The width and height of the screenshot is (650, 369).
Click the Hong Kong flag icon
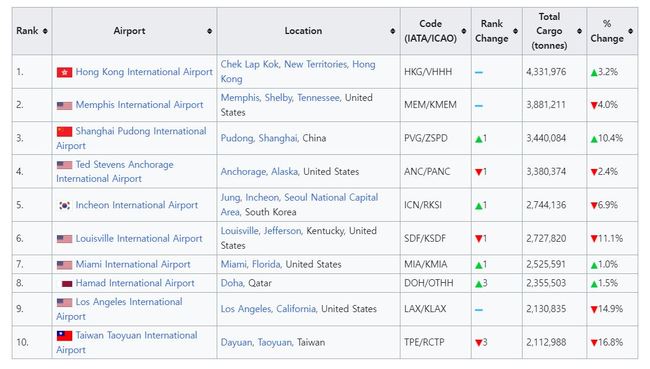click(x=64, y=73)
